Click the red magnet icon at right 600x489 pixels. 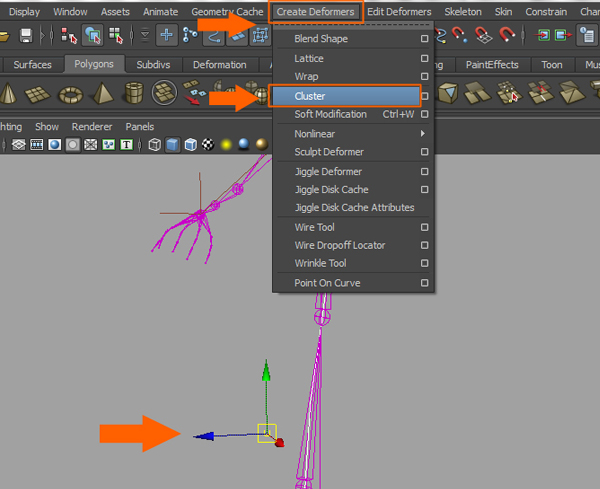coord(507,35)
